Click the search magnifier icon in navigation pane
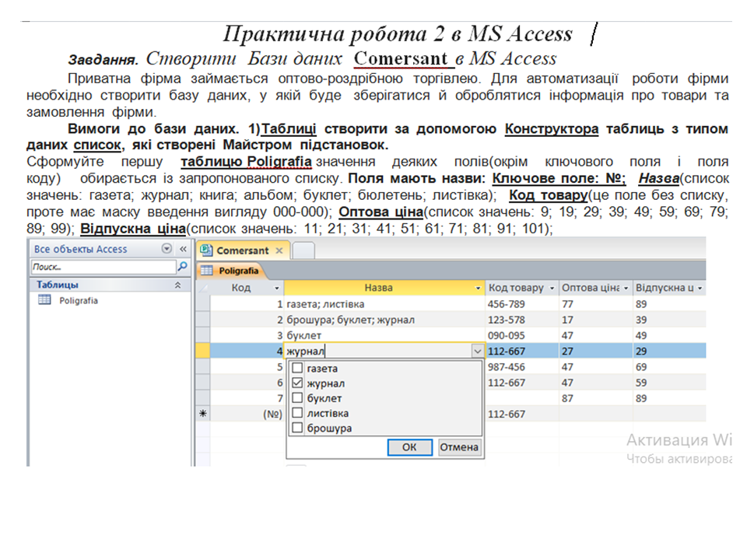 (182, 267)
